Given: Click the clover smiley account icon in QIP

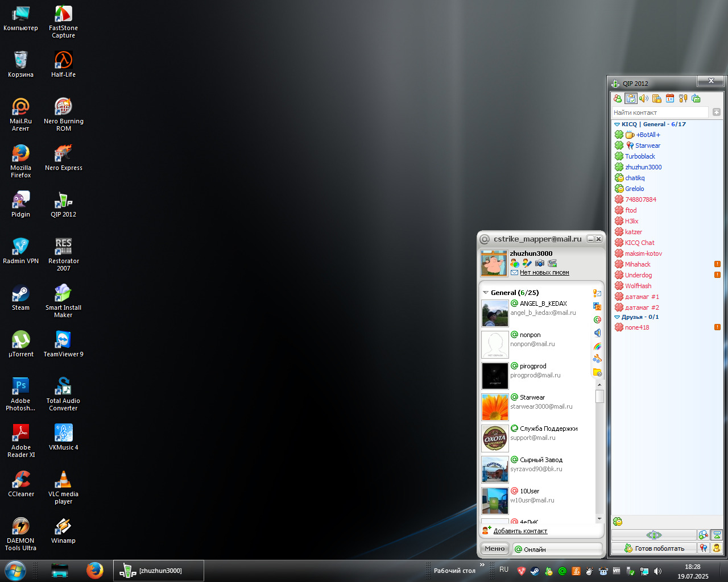Looking at the screenshot, I should tap(618, 521).
